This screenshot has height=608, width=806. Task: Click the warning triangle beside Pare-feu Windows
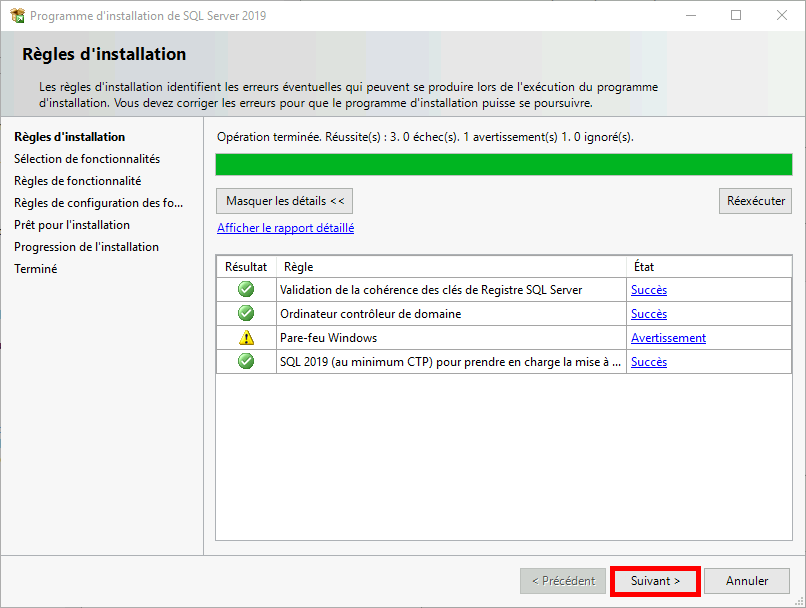(x=245, y=338)
